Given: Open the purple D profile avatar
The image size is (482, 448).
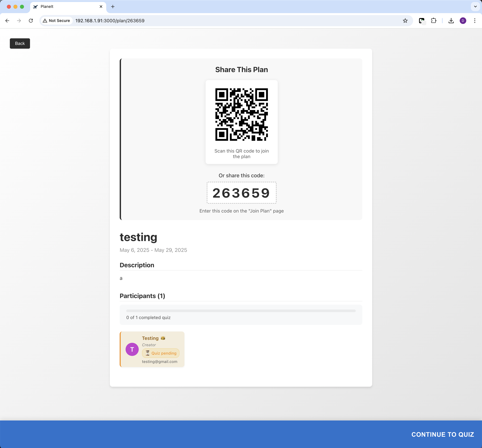Looking at the screenshot, I should [463, 21].
